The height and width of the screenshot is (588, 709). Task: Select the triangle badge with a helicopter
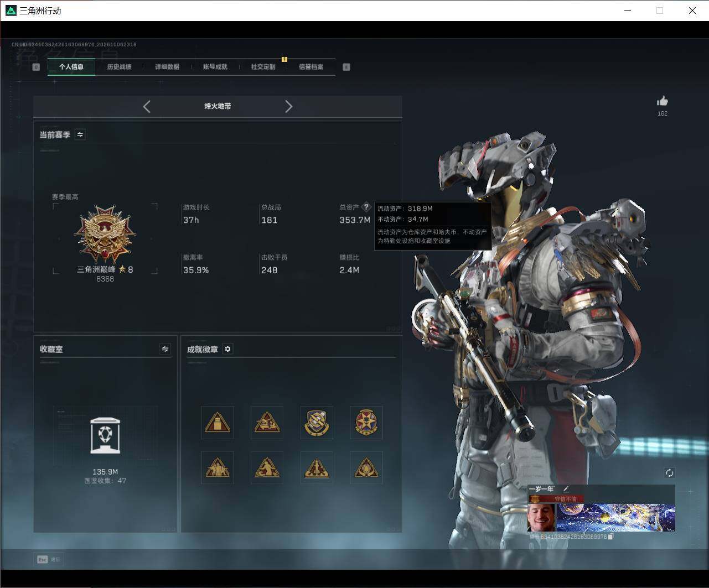pos(267,423)
